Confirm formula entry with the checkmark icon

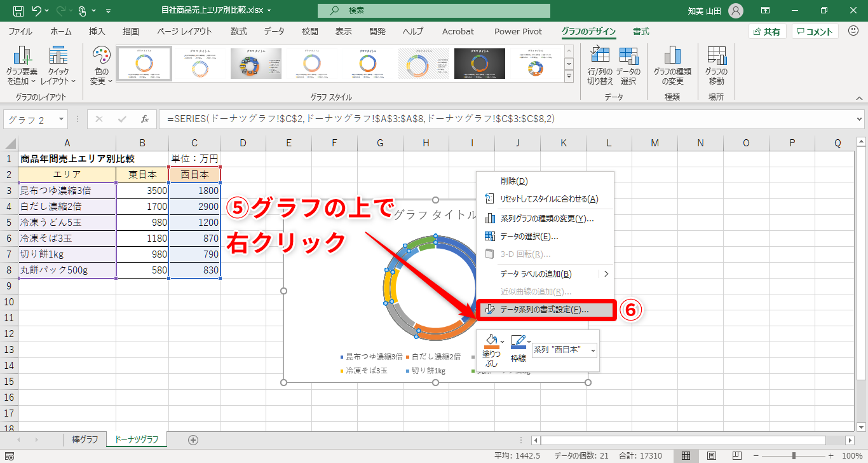pos(122,119)
